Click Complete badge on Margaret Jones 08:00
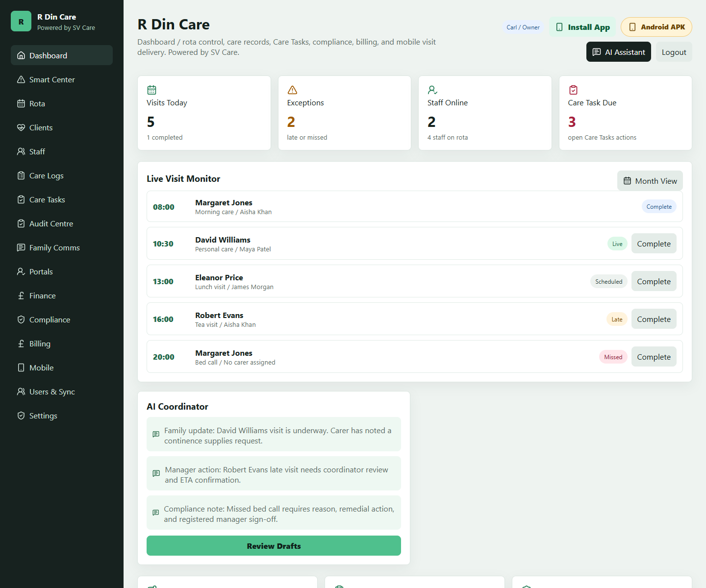706x588 pixels. click(x=659, y=206)
